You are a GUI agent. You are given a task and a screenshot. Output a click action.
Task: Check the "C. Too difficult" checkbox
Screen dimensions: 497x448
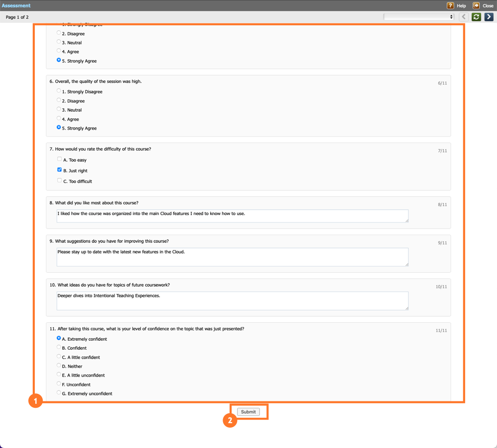[x=60, y=181]
